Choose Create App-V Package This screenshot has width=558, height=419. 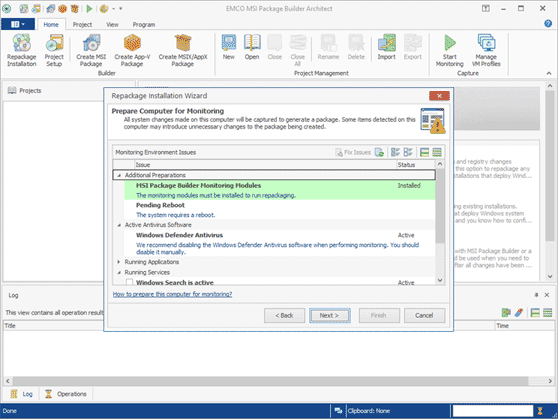pos(132,50)
